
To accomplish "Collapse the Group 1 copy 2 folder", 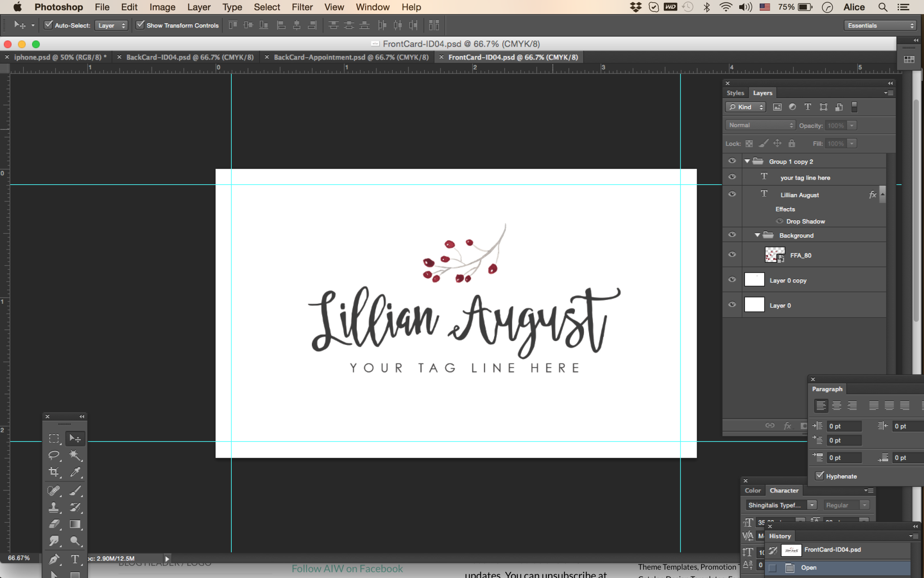I will [747, 161].
